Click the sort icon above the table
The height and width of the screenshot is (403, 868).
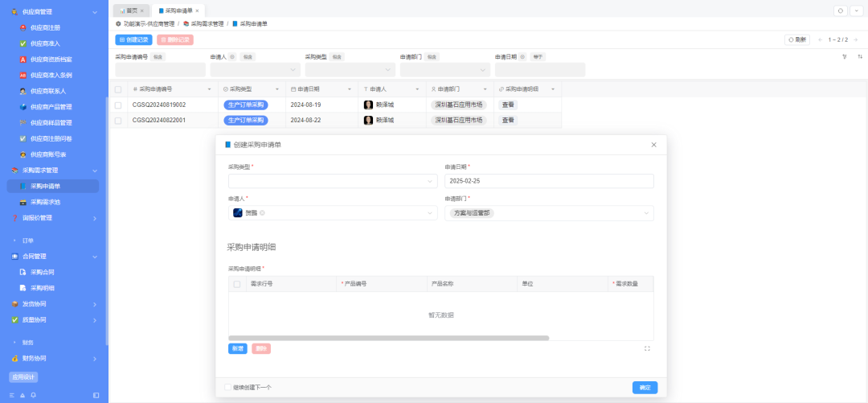[860, 56]
